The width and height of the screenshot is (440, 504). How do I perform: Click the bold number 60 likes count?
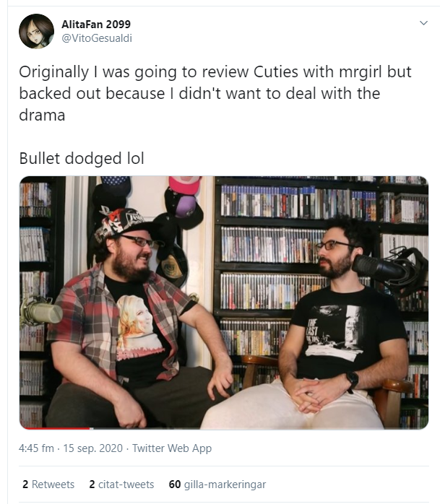point(175,485)
